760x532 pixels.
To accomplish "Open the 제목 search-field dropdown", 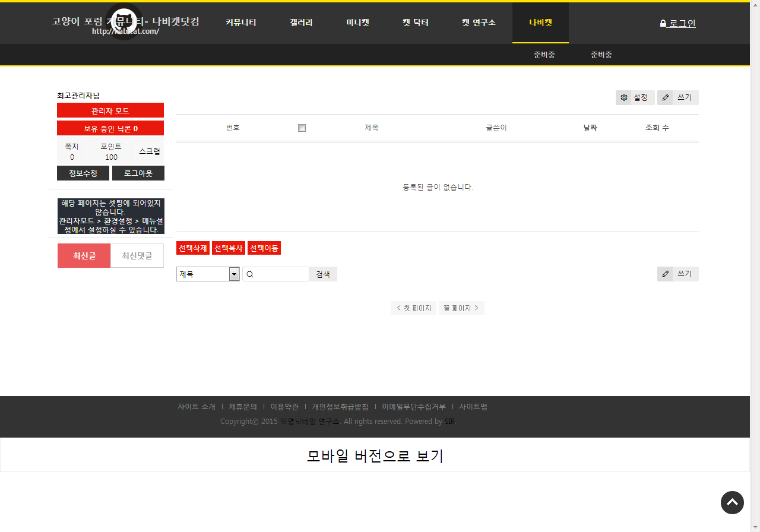I will click(x=208, y=274).
